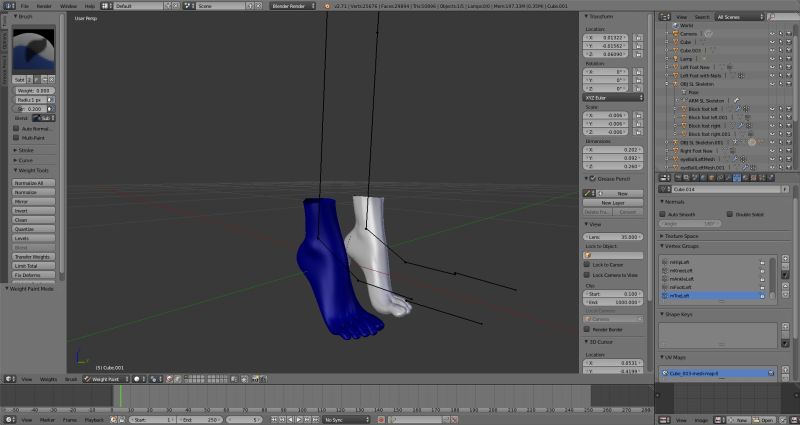The image size is (800, 425).
Task: Click the Lens value field
Action: click(x=614, y=237)
